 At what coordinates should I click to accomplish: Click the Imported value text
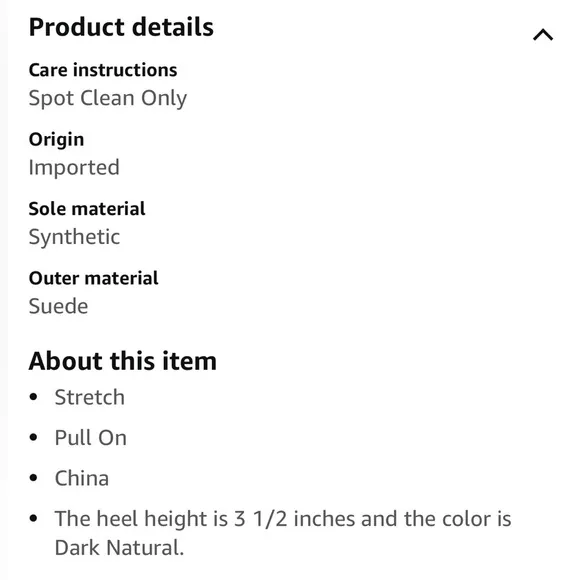74,168
